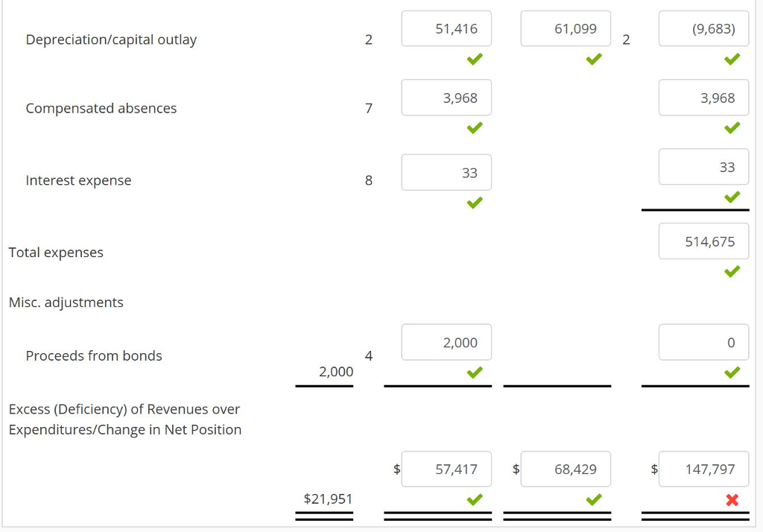Screen dimensions: 763x532
Task: Select the checkmark beside 61,099
Action: tap(593, 59)
